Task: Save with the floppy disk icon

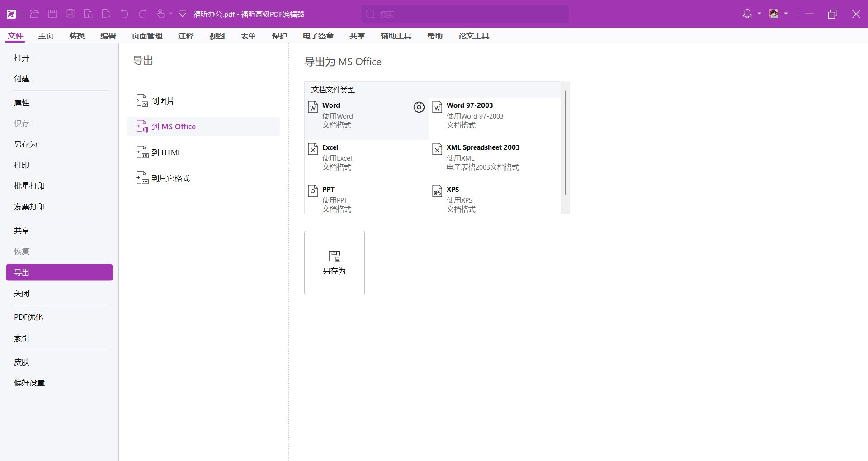Action: click(x=52, y=14)
